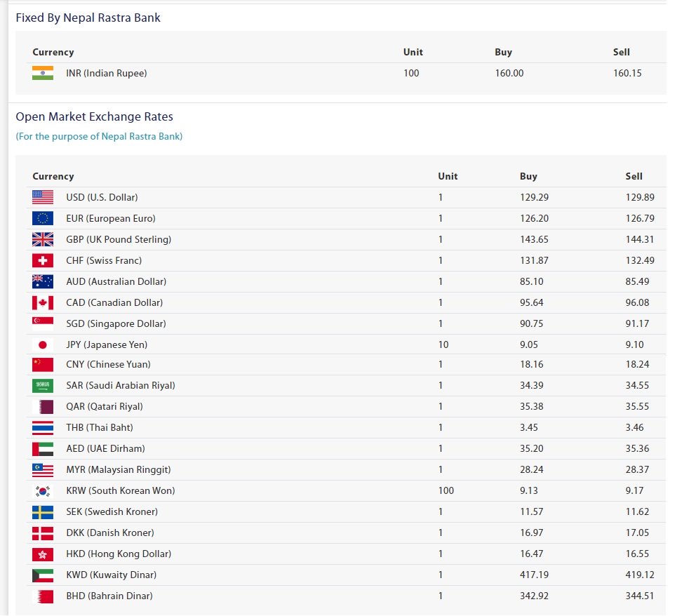Select 'MYR (Malaysian Ringgit)' row label

(x=118, y=469)
